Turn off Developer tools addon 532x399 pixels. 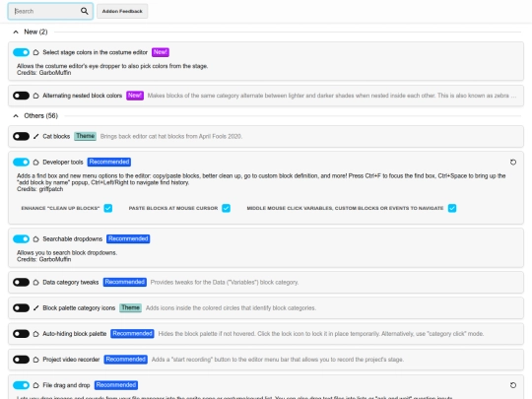21,163
